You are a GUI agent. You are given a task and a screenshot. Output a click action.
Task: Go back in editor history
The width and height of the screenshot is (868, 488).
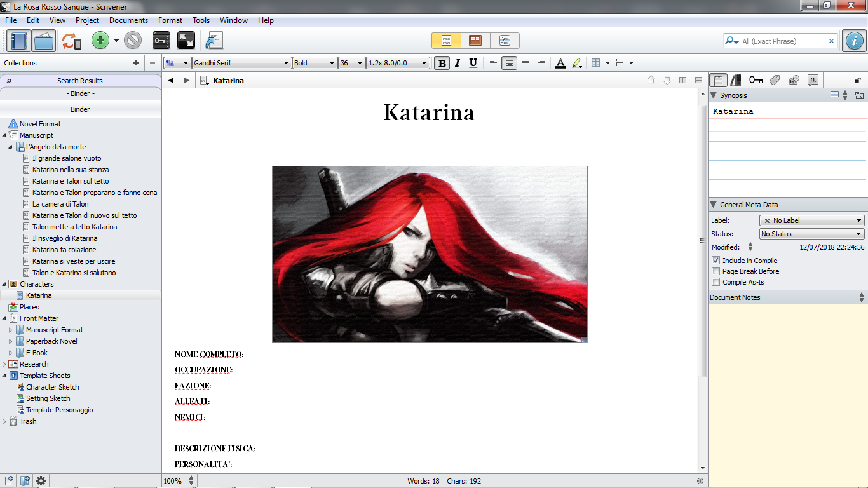pyautogui.click(x=171, y=81)
